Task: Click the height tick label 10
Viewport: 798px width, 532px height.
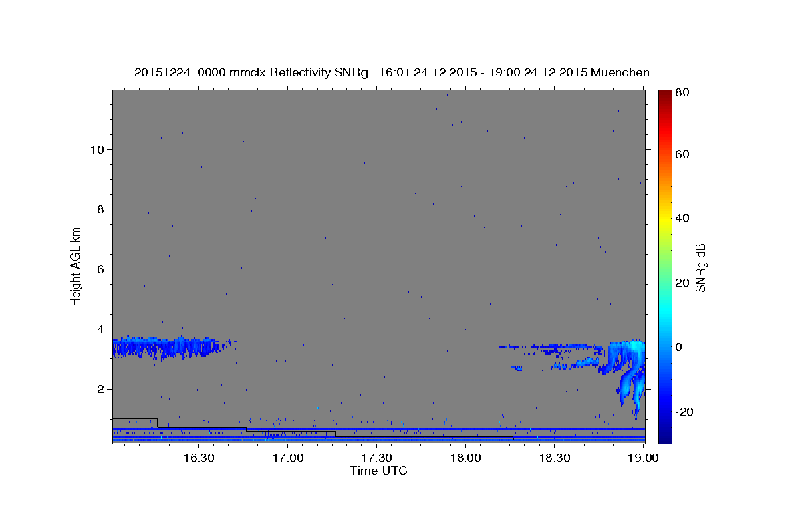Action: coord(96,149)
